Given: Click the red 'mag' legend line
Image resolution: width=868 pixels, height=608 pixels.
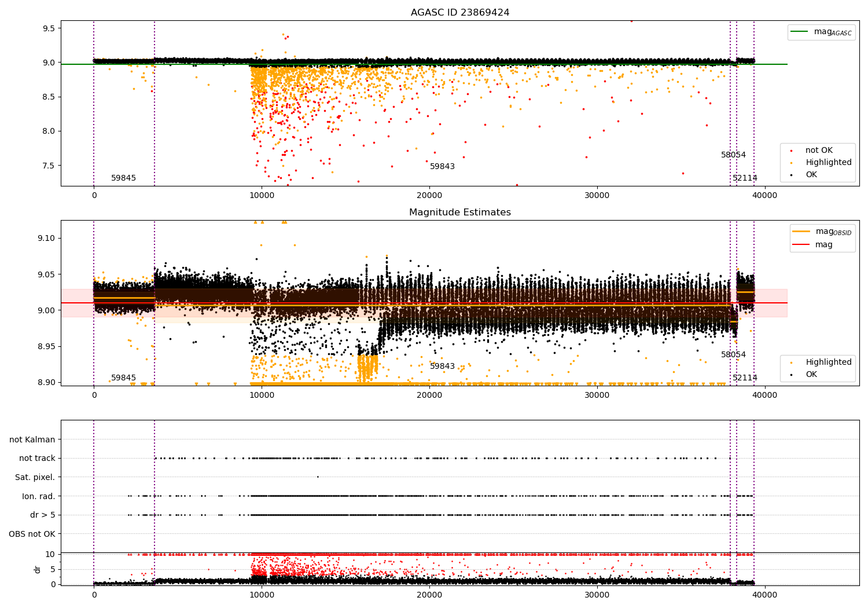Looking at the screenshot, I should pos(801,245).
